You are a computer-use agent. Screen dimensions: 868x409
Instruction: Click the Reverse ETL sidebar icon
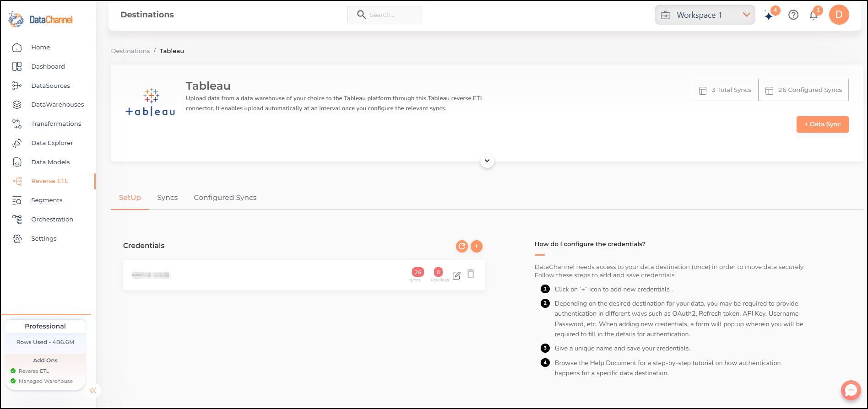[17, 181]
